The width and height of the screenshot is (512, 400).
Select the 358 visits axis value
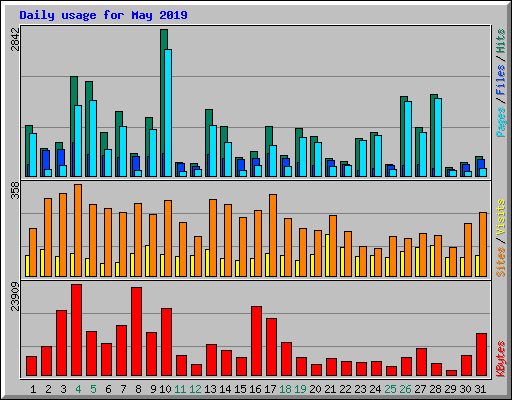(x=15, y=191)
